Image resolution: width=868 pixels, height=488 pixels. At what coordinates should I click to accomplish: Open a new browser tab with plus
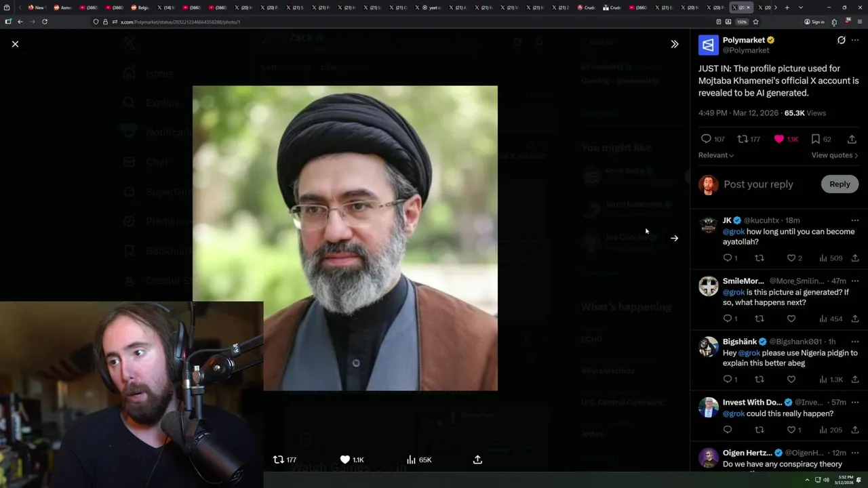[x=787, y=7]
